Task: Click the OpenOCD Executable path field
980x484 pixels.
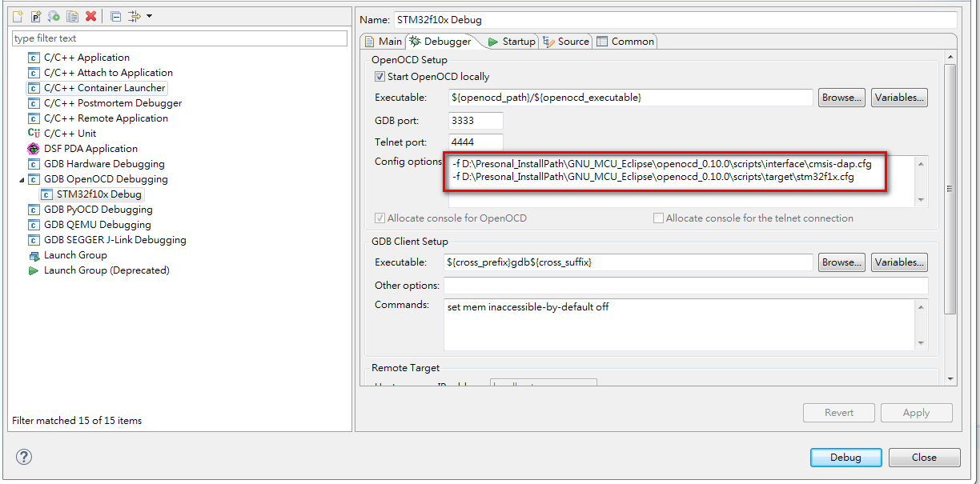Action: click(x=630, y=98)
